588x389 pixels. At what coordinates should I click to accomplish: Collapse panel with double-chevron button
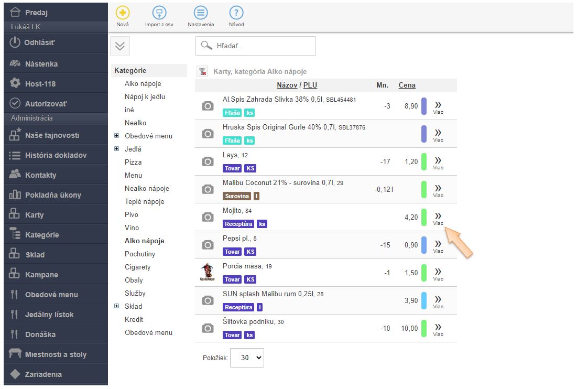click(120, 46)
